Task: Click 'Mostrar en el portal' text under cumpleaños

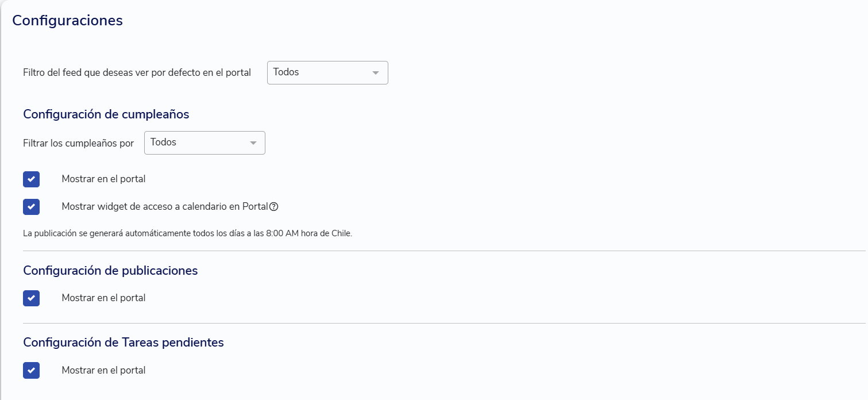Action: (x=103, y=179)
